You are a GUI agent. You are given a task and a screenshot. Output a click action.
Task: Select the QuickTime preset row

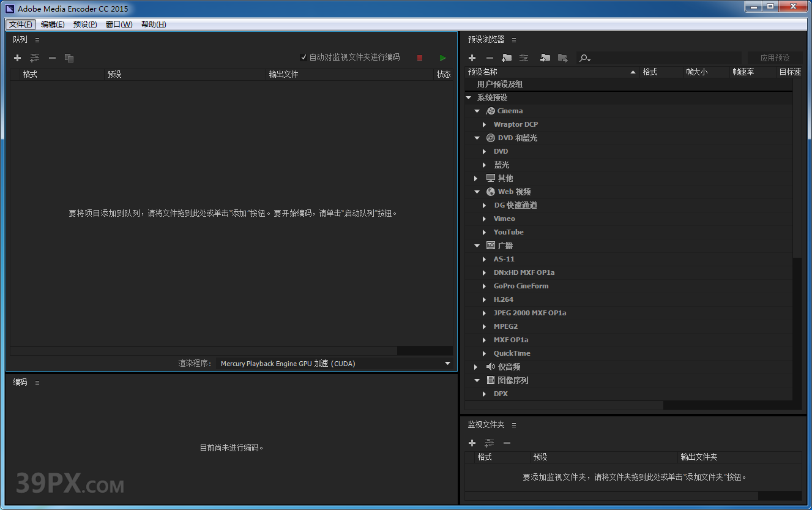point(628,354)
